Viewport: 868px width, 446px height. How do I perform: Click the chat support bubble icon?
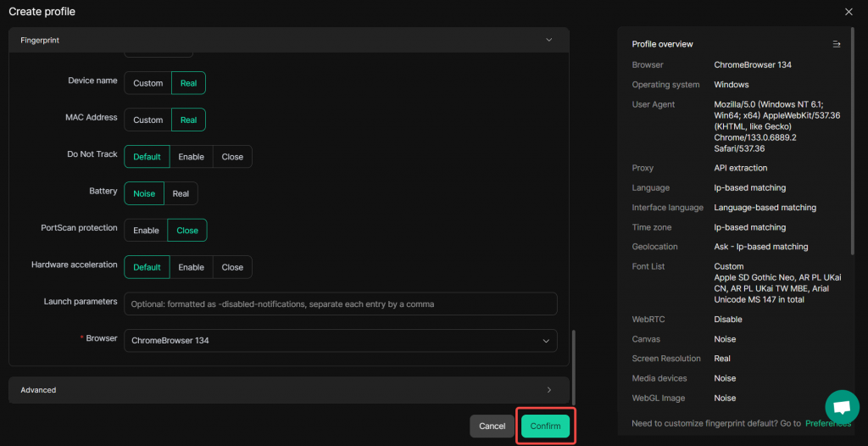pos(842,406)
